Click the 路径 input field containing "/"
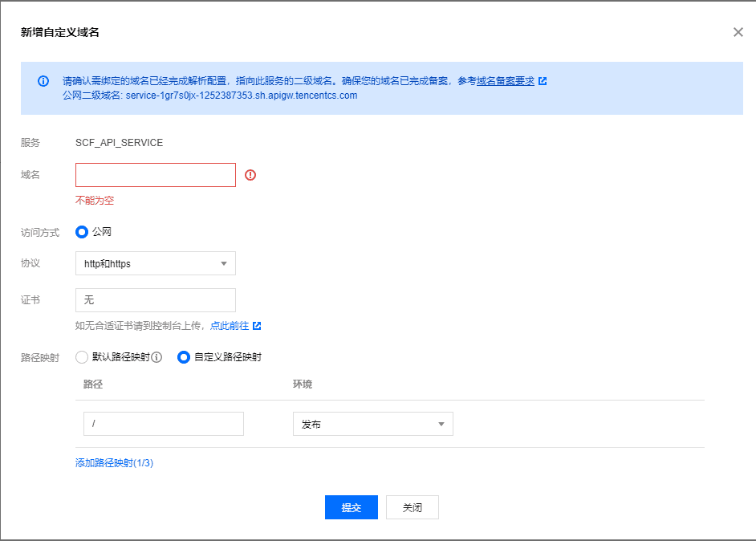This screenshot has width=756, height=541. pos(163,424)
